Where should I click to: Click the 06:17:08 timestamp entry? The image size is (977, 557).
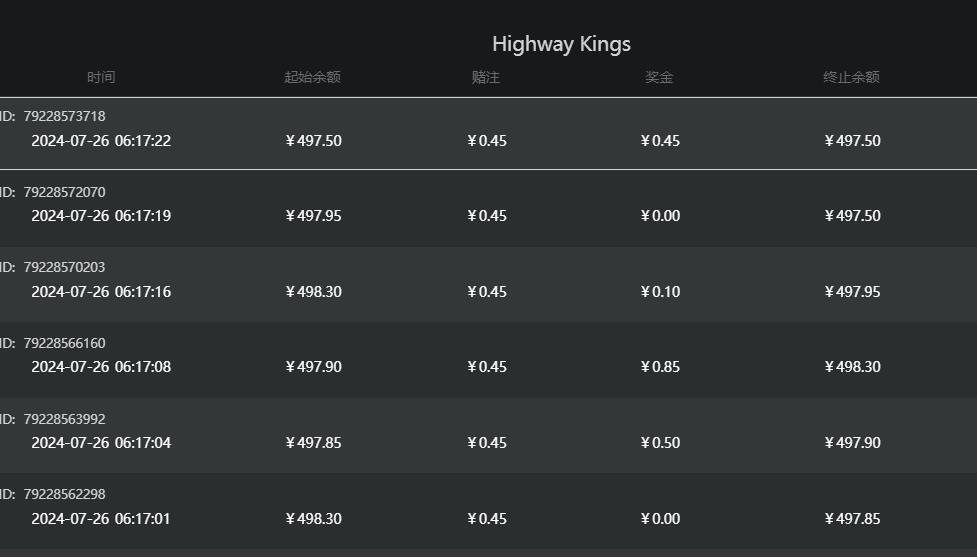point(101,367)
